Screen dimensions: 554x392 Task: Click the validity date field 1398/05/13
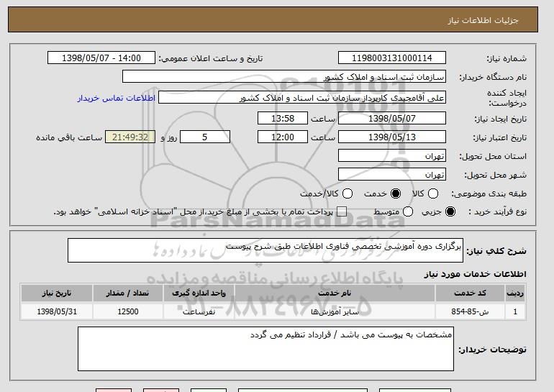392,137
